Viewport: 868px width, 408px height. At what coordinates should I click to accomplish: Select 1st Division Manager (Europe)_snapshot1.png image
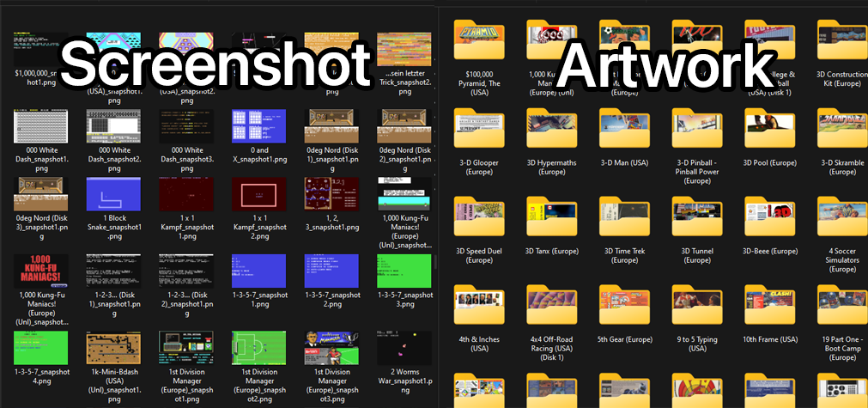tap(186, 348)
